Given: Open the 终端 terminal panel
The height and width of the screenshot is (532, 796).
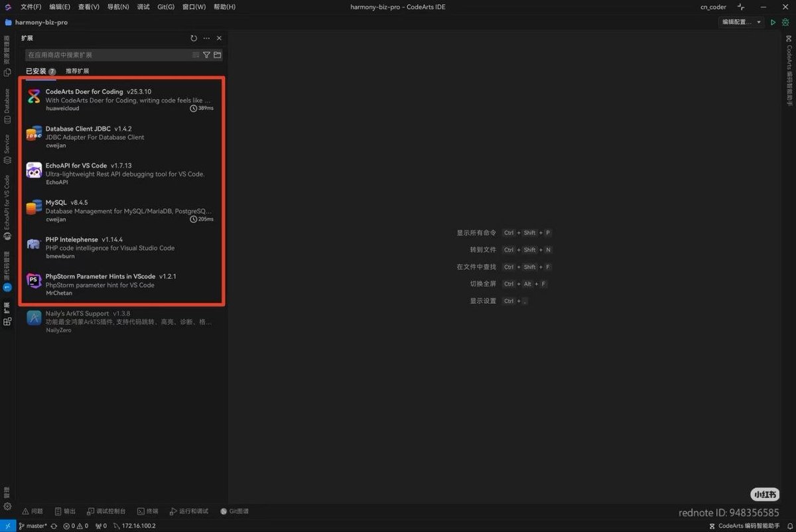Looking at the screenshot, I should [x=148, y=511].
